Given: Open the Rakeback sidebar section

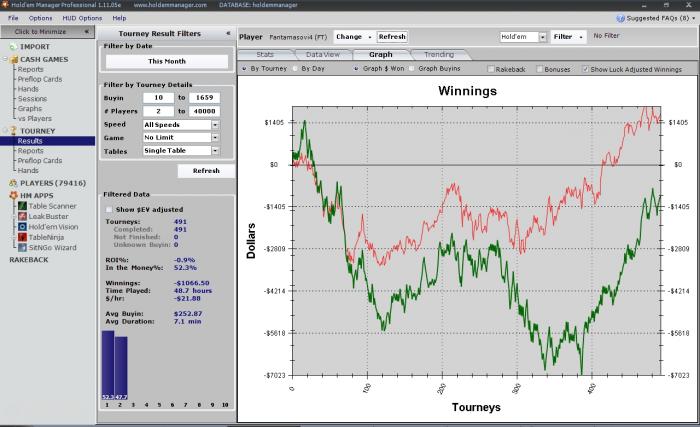Looking at the screenshot, I should 29,260.
